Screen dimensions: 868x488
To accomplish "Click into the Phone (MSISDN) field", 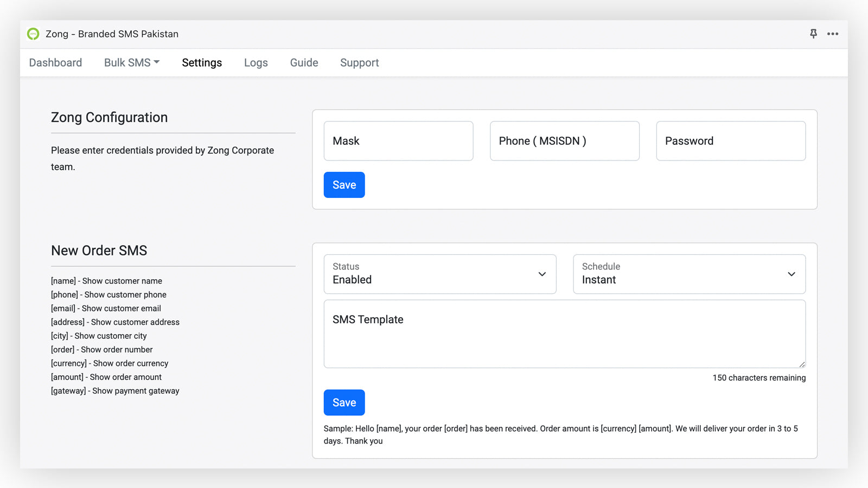I will [x=565, y=141].
